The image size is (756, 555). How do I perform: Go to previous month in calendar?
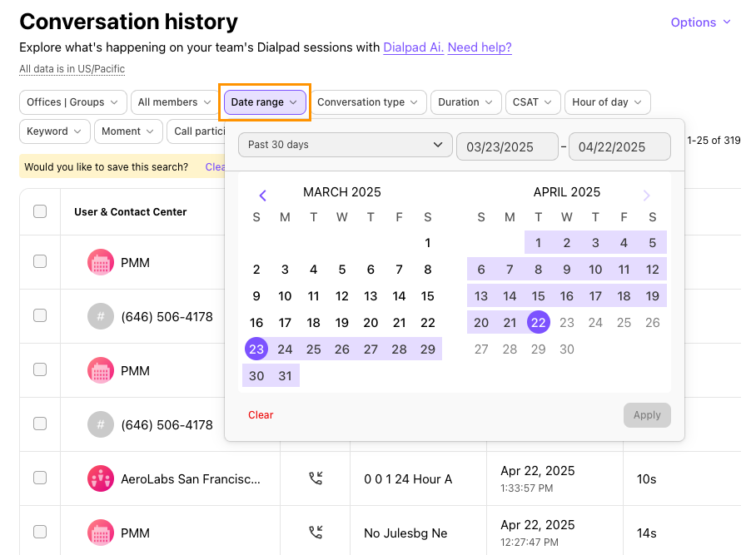pos(263,195)
